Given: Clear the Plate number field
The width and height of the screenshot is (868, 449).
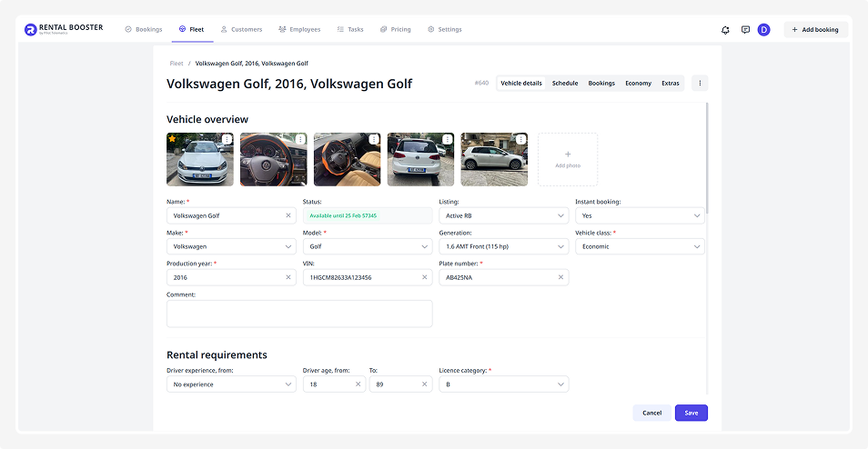Looking at the screenshot, I should 560,277.
